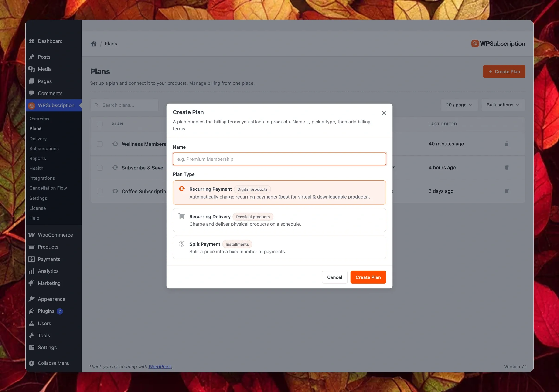Open the Bulk actions dropdown
Screen dimensions: 559x392
coord(503,105)
